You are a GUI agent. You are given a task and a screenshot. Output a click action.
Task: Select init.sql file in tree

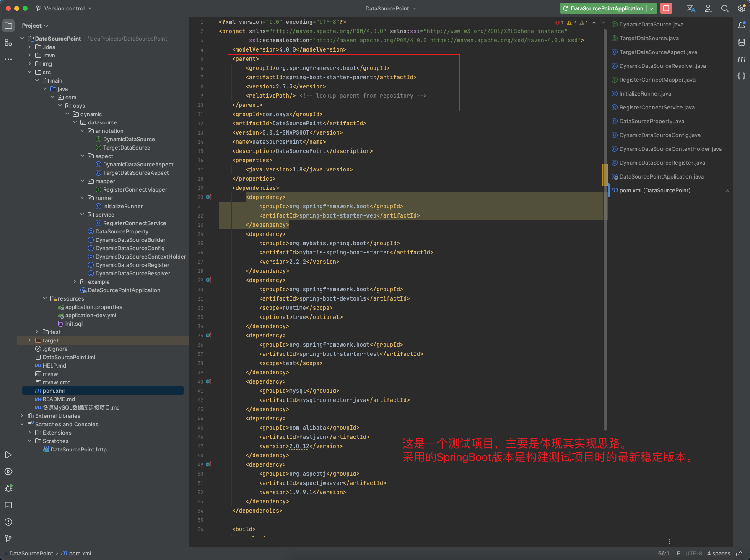[x=74, y=324]
